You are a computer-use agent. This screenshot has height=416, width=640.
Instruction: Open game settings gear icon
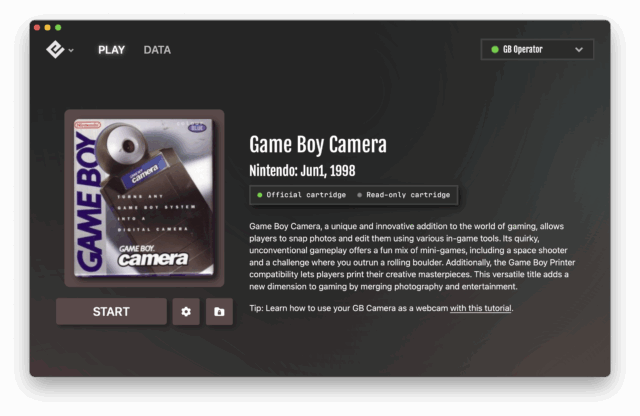point(186,311)
